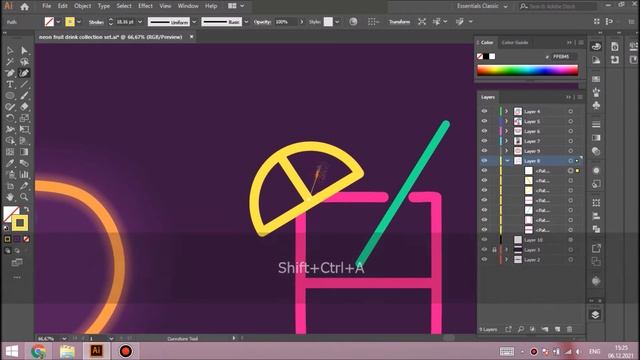Click fill swatch in control bar
Screen dimensions: 640x360
pyautogui.click(x=49, y=22)
